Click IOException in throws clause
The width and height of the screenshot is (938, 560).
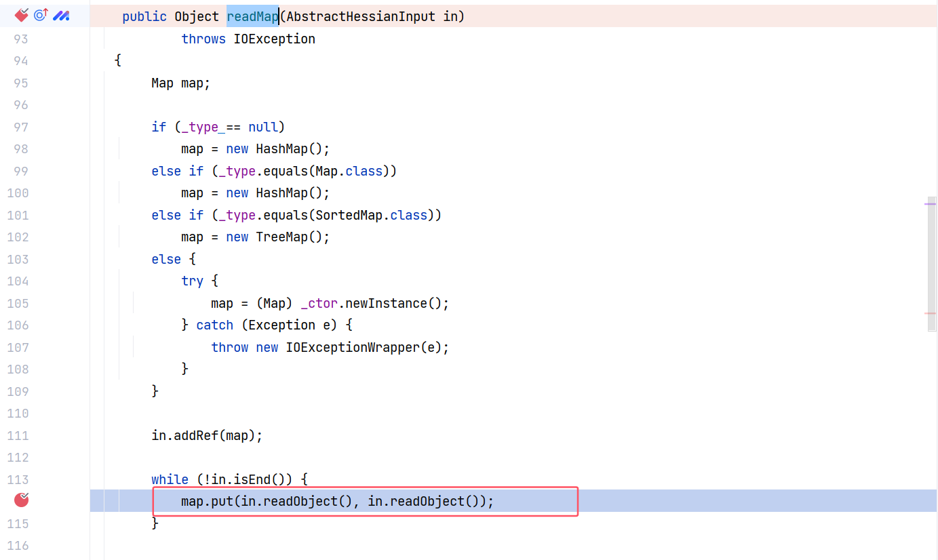pos(274,39)
